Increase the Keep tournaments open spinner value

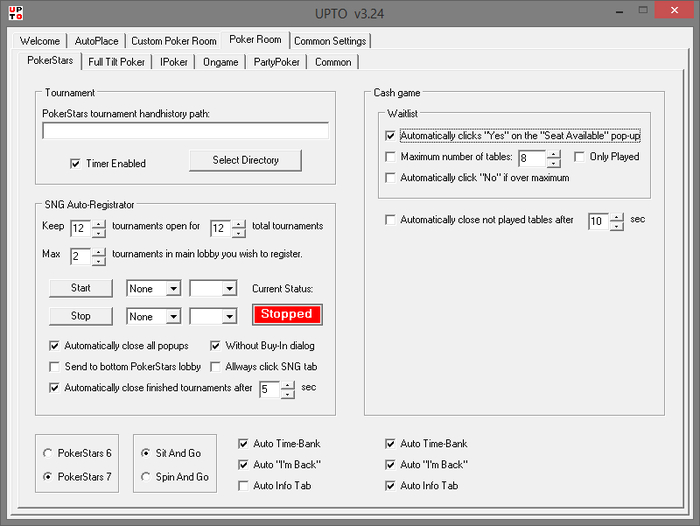pyautogui.click(x=99, y=222)
